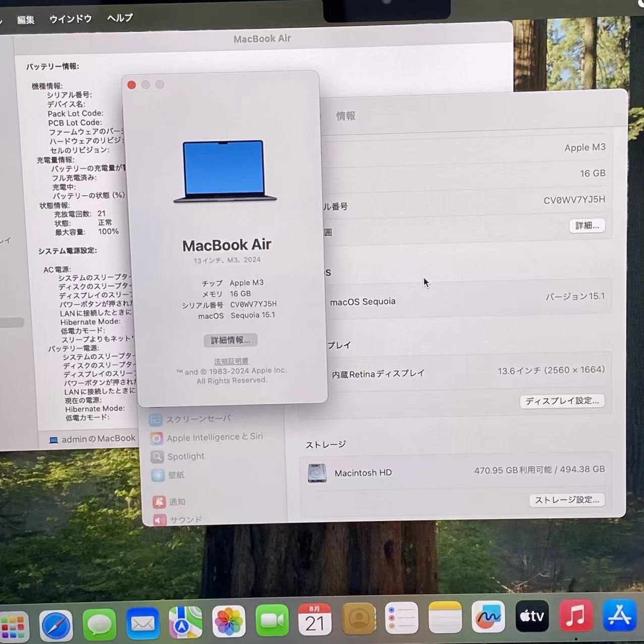
Task: Open Reminders app in Dock
Action: pos(402,618)
